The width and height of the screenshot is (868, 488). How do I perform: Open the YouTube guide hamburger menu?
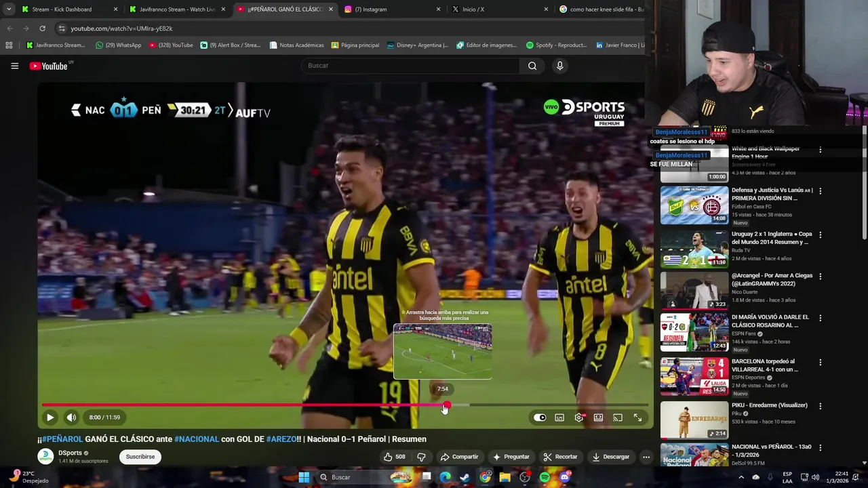click(x=14, y=66)
